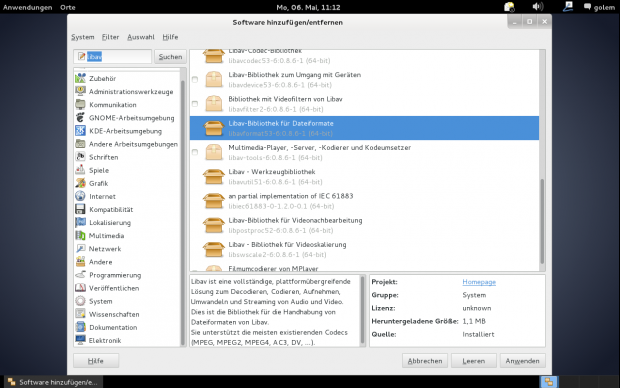The width and height of the screenshot is (620, 388).
Task: Click the update notification tray icon
Action: pyautogui.click(x=509, y=7)
